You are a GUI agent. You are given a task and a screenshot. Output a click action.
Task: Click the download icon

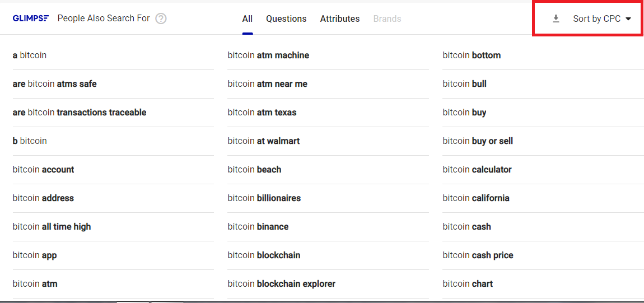(556, 18)
